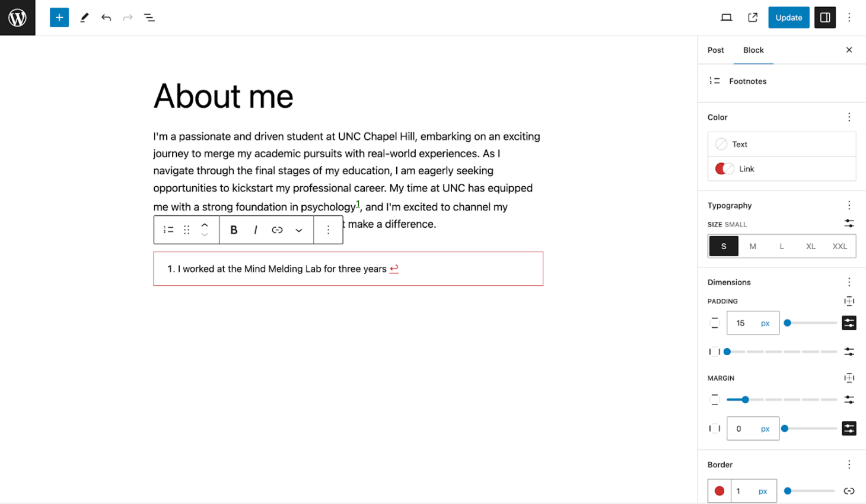Click the WordPress logo
The height and width of the screenshot is (504, 866).
click(x=18, y=18)
